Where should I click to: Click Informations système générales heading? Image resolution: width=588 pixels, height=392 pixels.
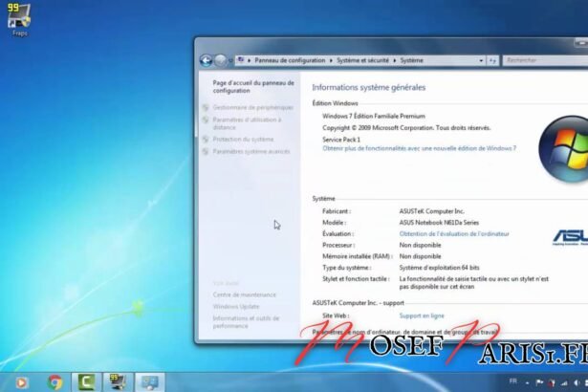369,87
